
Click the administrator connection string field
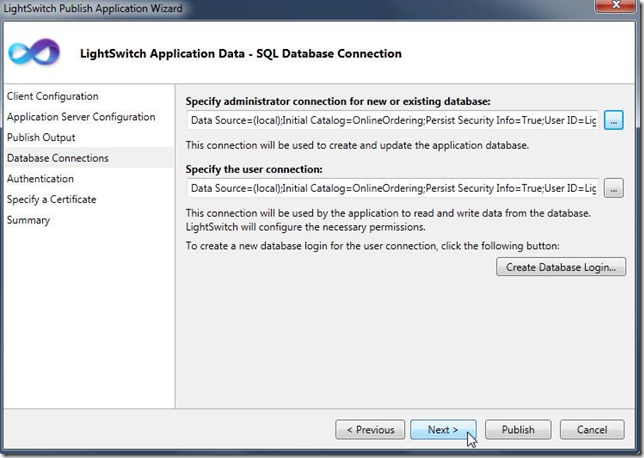pos(393,120)
